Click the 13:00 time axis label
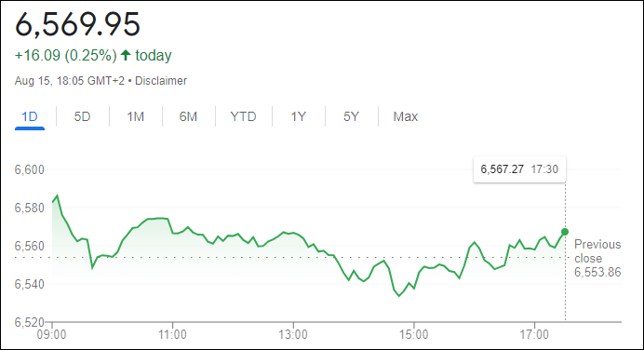 [293, 335]
